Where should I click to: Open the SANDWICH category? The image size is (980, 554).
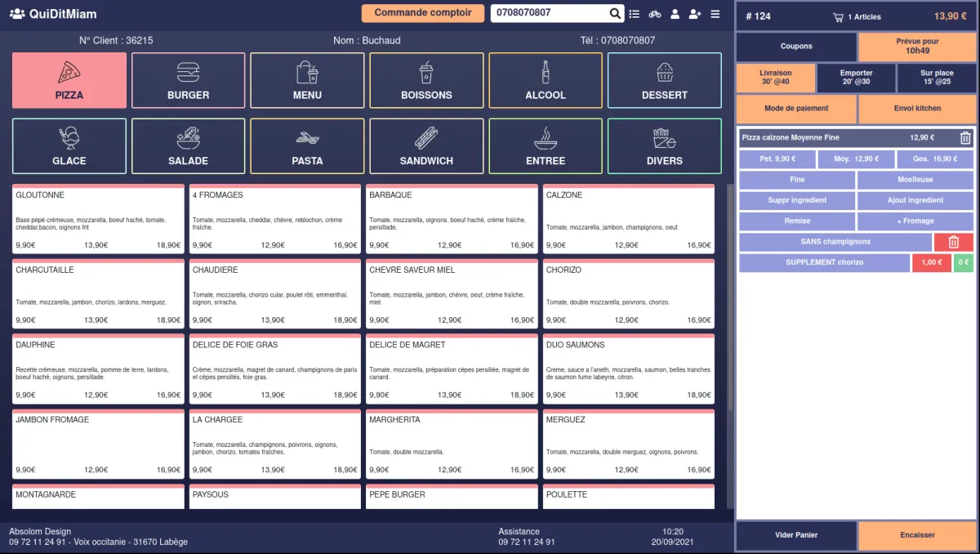[426, 146]
